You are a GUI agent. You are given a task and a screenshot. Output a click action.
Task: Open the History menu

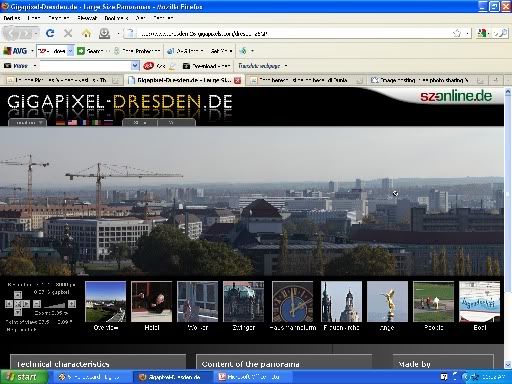click(x=87, y=18)
